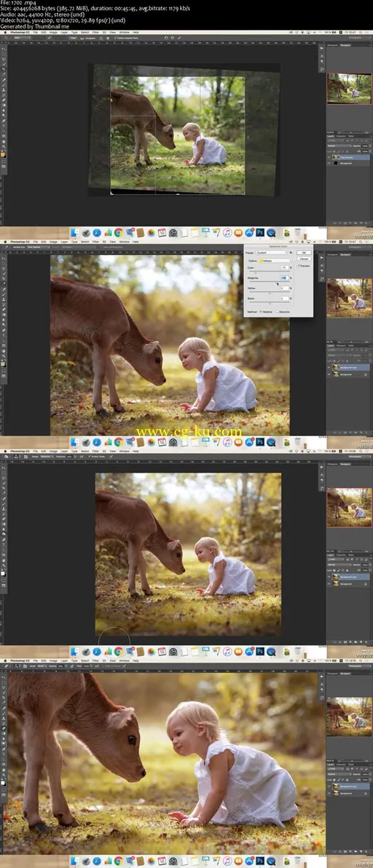Click OK in the Selective Color dialog
The height and width of the screenshot is (868, 373).
click(303, 253)
